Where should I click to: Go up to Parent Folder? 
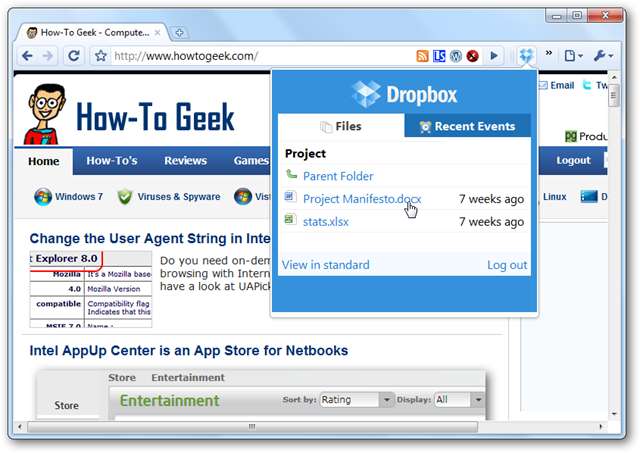pos(338,176)
